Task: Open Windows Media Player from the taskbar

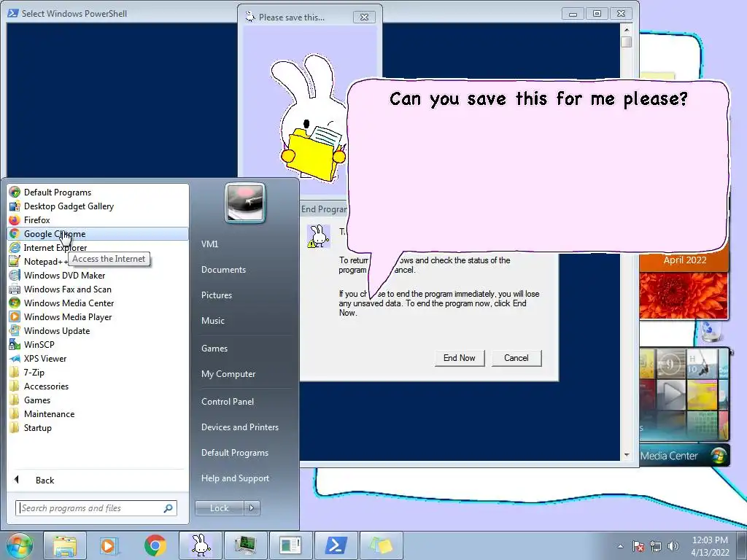Action: (x=109, y=545)
